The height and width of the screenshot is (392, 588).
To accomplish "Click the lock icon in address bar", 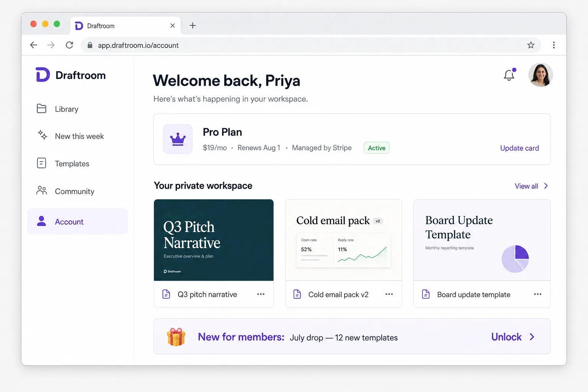I will (90, 45).
